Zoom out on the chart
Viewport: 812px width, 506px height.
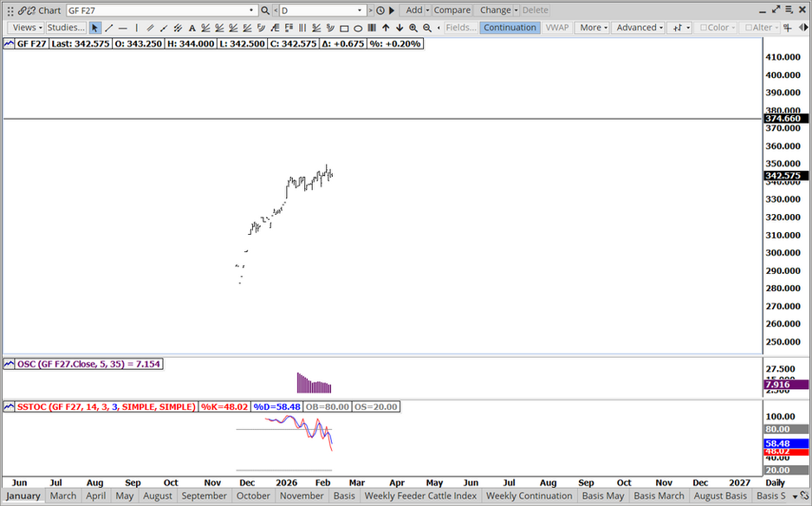point(427,28)
